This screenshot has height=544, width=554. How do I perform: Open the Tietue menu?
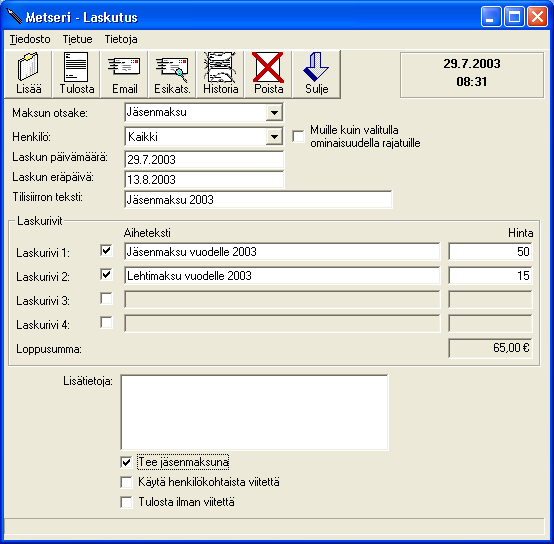coord(77,39)
